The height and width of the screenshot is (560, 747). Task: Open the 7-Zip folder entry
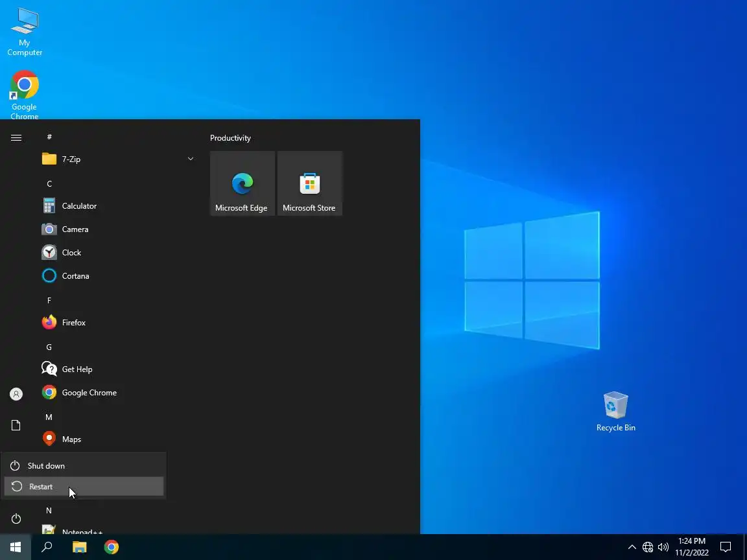point(119,159)
